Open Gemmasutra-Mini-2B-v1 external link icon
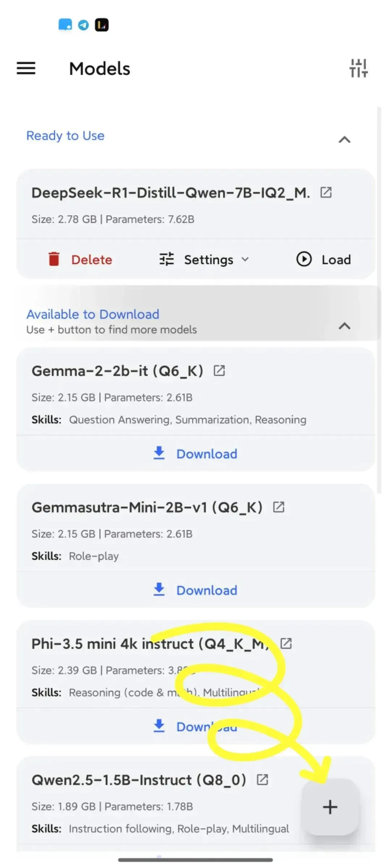Image resolution: width=391 pixels, height=868 pixels. pyautogui.click(x=278, y=507)
